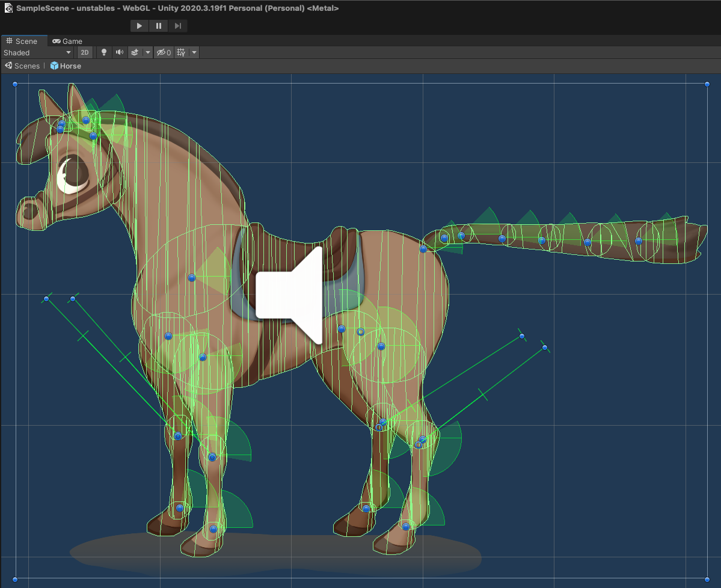Click the Horse prefab breadcrumb
This screenshot has height=588, width=721.
click(x=66, y=66)
